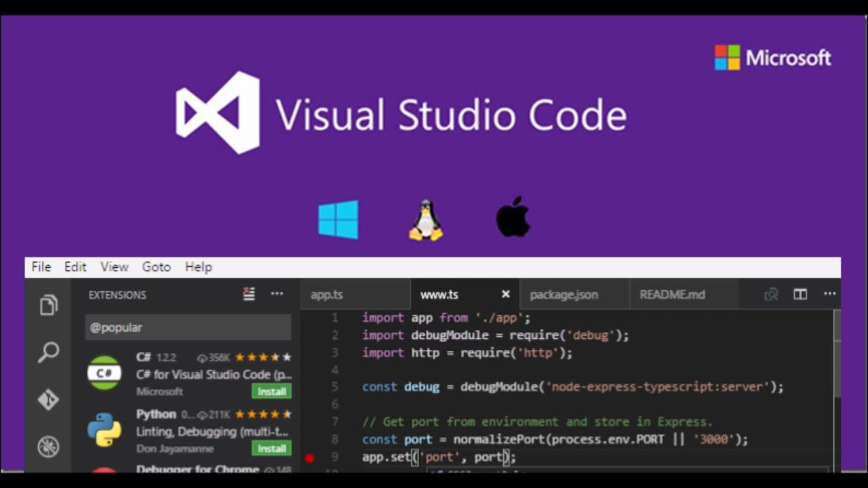Open editor more actions ellipsis

tap(829, 294)
